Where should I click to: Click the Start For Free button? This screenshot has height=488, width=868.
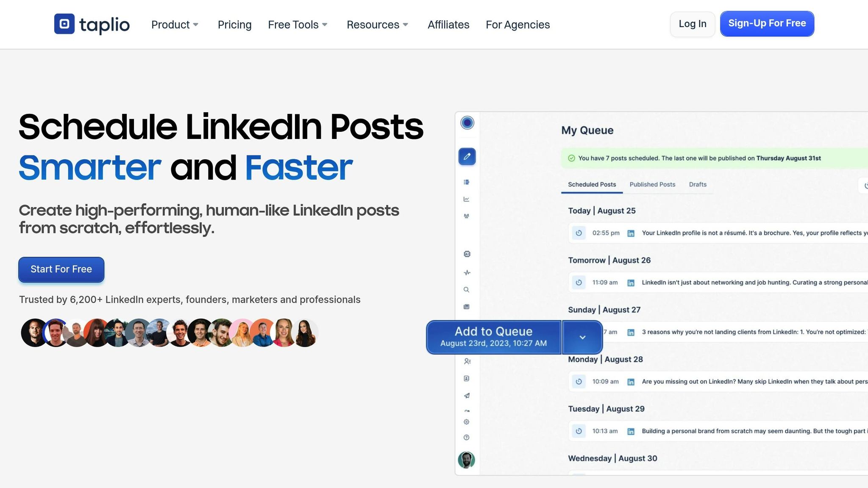pos(61,269)
